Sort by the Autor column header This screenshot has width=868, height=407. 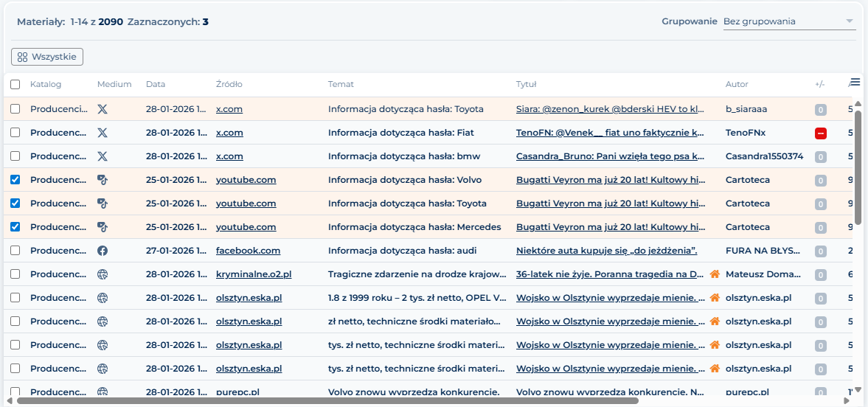[x=737, y=85]
